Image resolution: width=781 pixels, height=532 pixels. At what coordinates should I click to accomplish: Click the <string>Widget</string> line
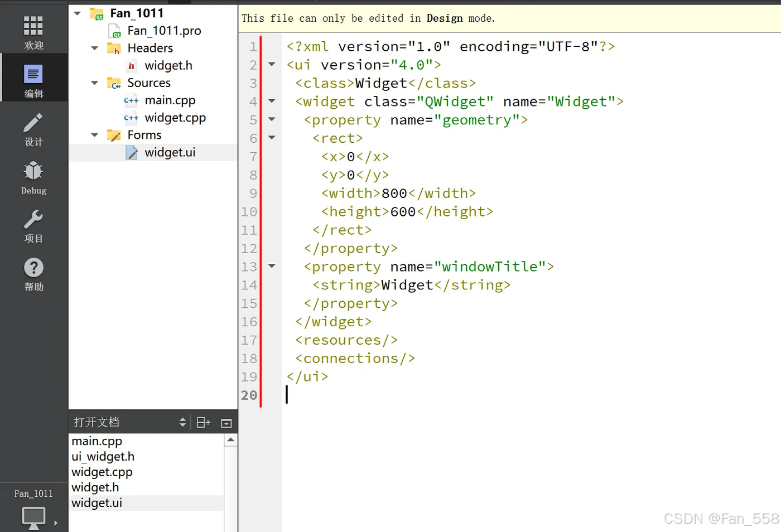[x=412, y=286]
